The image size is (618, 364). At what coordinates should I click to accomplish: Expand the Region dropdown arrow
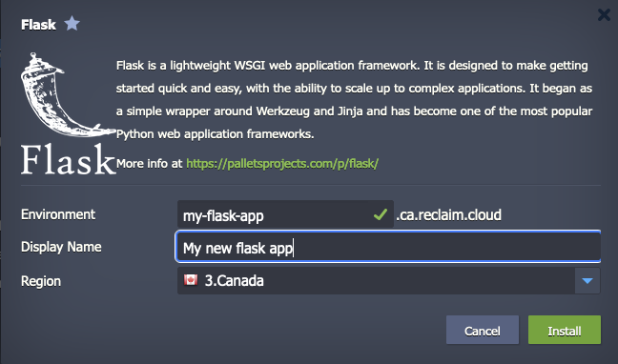(x=587, y=280)
